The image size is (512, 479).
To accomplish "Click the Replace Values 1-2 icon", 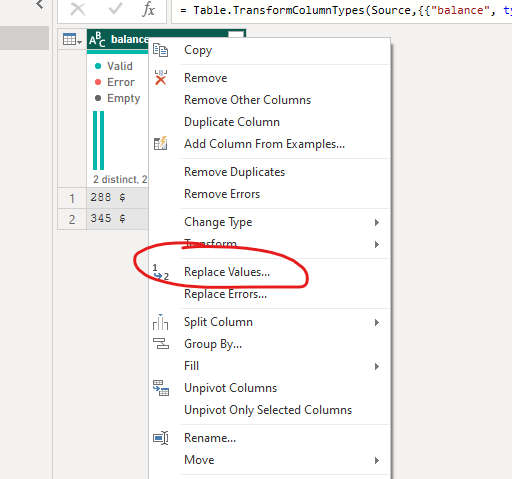I will point(161,272).
